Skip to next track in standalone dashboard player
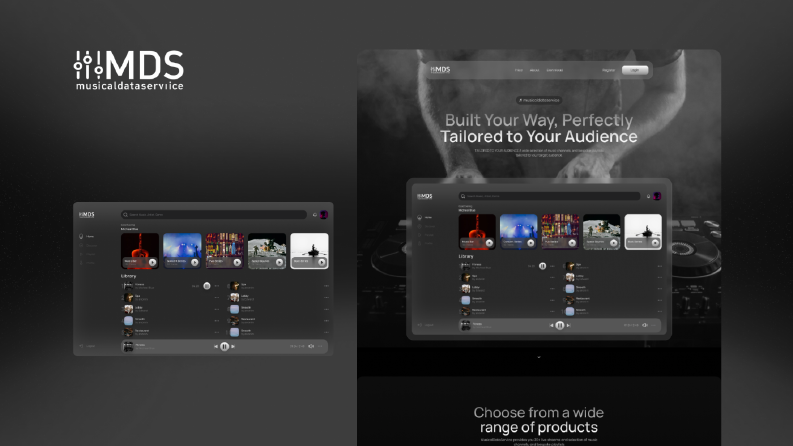This screenshot has height=446, width=793. coord(233,346)
